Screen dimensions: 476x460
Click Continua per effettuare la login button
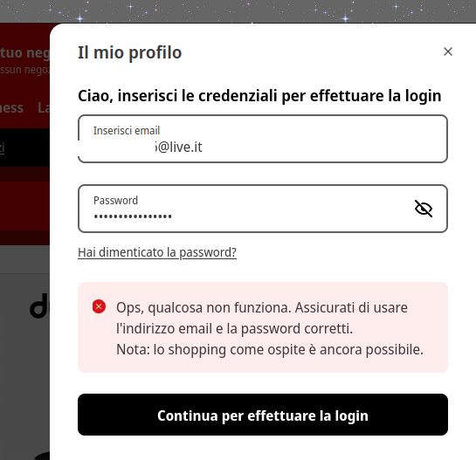click(263, 415)
